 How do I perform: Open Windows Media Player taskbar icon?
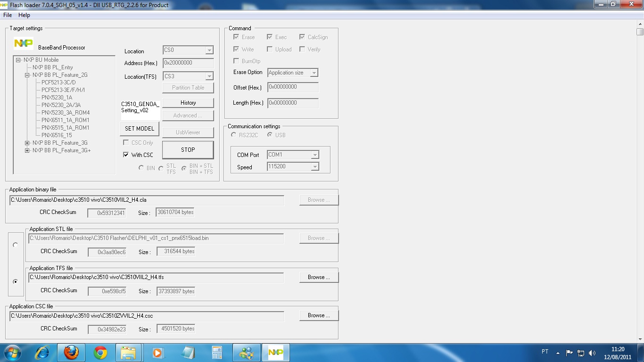click(x=158, y=353)
